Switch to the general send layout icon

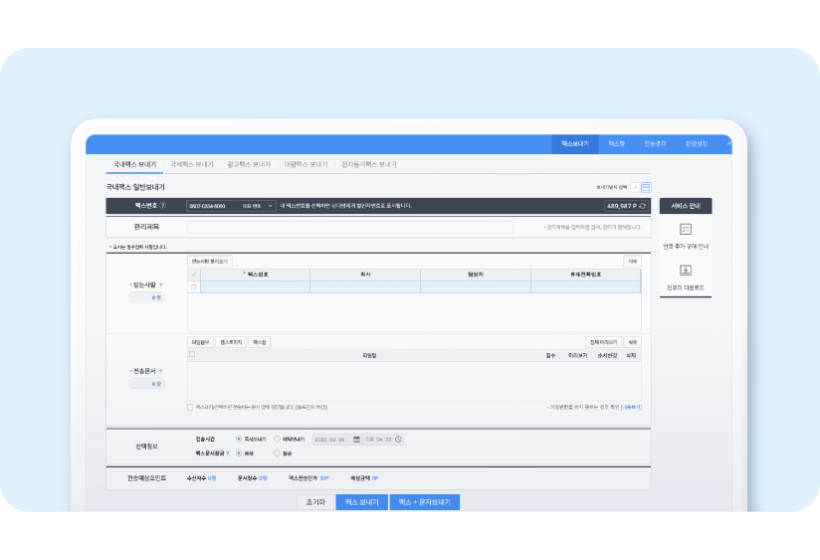pyautogui.click(x=646, y=187)
